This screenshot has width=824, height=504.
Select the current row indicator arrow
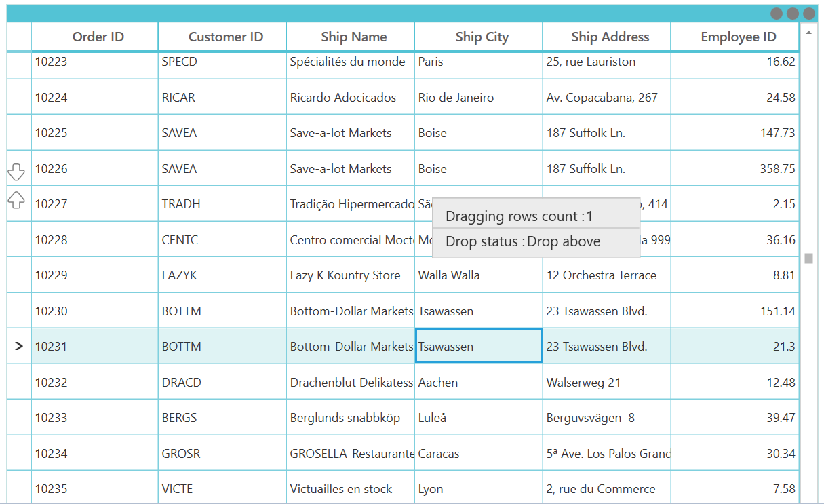click(18, 346)
